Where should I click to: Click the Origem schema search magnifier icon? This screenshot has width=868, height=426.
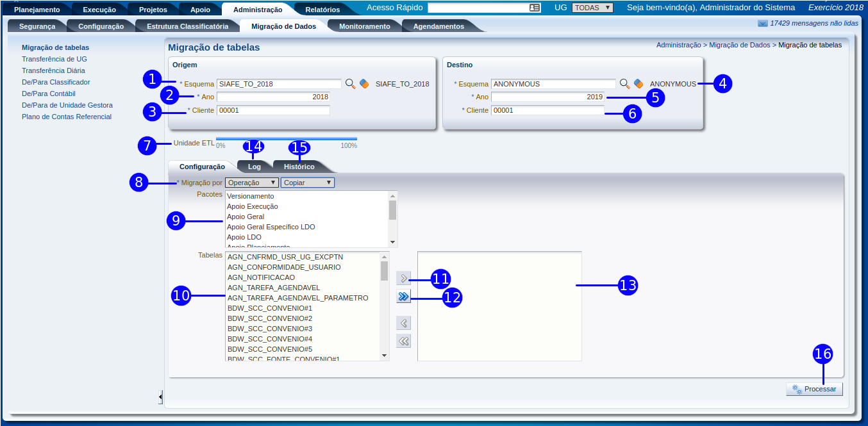pyautogui.click(x=350, y=84)
